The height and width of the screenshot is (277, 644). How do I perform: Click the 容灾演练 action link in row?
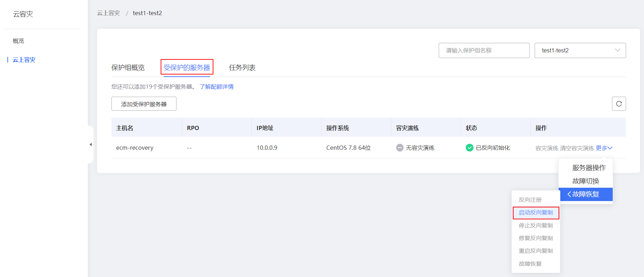(x=547, y=148)
